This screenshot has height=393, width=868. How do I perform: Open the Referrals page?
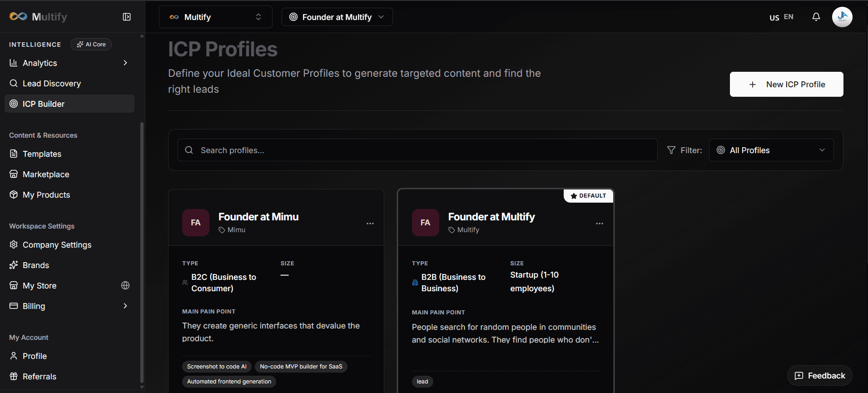pyautogui.click(x=69, y=376)
